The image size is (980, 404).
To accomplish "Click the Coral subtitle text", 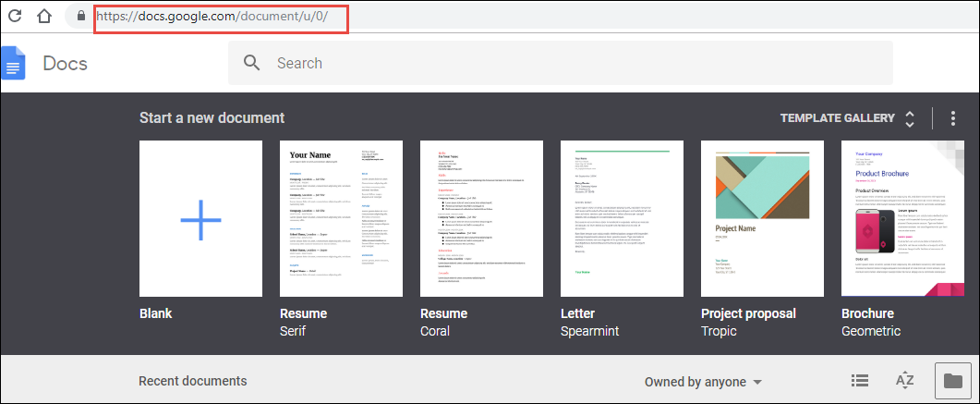I will [x=435, y=331].
